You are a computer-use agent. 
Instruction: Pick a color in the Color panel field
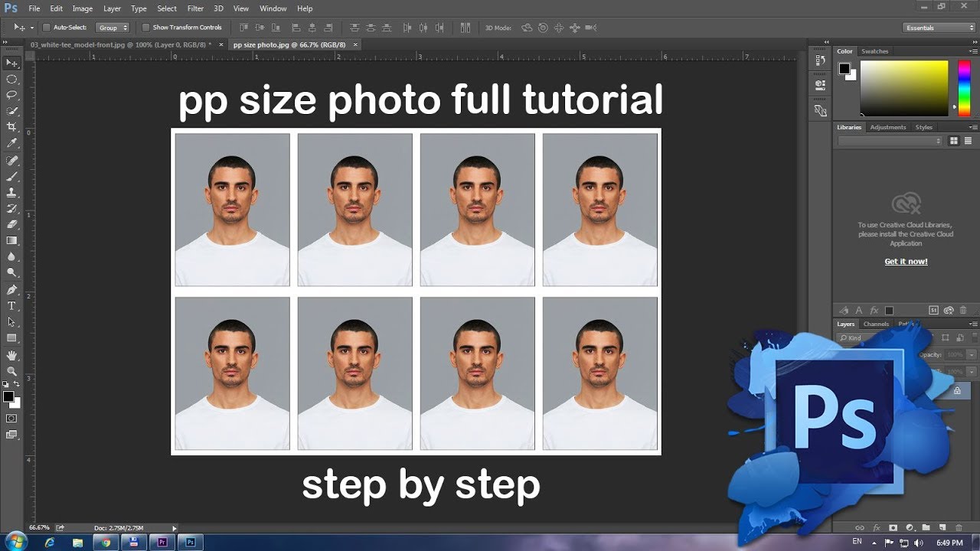(904, 88)
